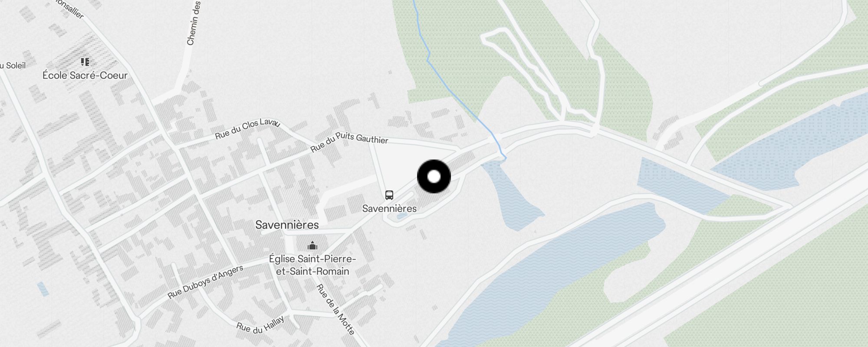This screenshot has width=868, height=347.
Task: Click the Rue de la Motte label
Action: coord(335,309)
